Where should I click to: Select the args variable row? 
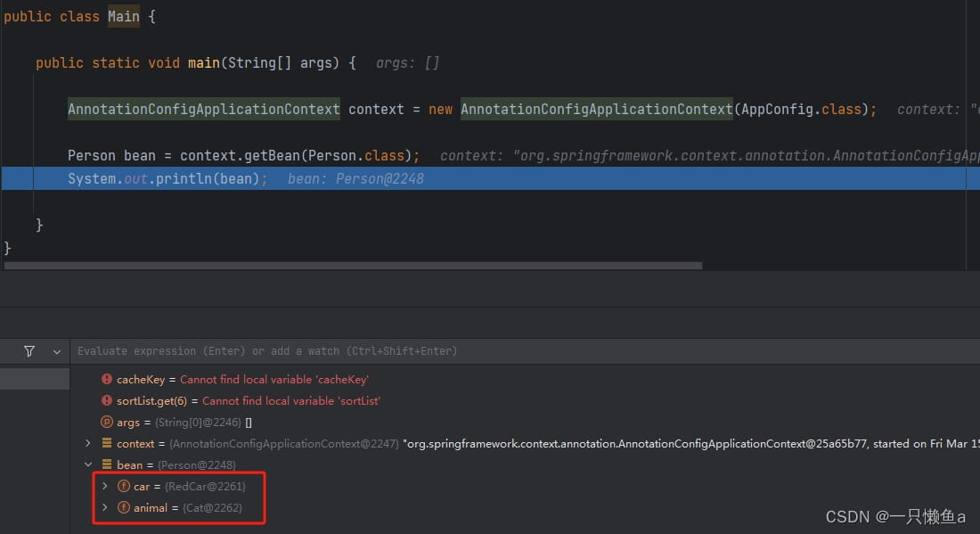click(x=525, y=422)
